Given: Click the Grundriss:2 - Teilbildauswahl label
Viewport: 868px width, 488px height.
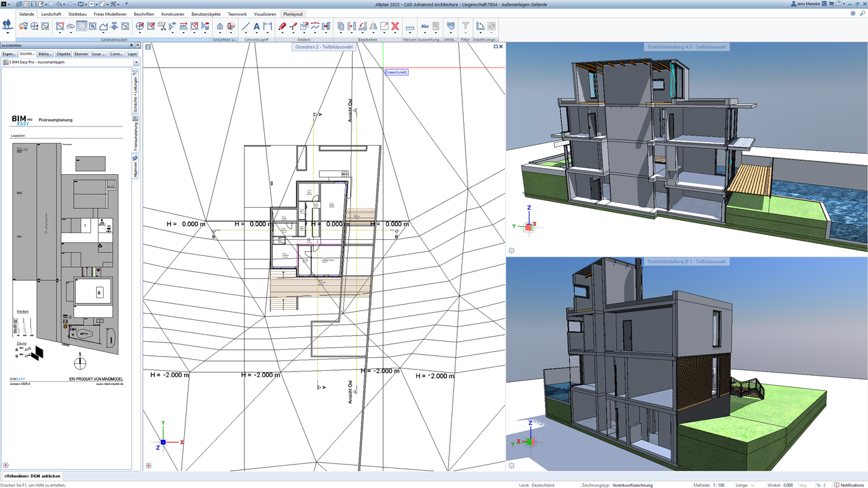Looking at the screenshot, I should point(324,47).
